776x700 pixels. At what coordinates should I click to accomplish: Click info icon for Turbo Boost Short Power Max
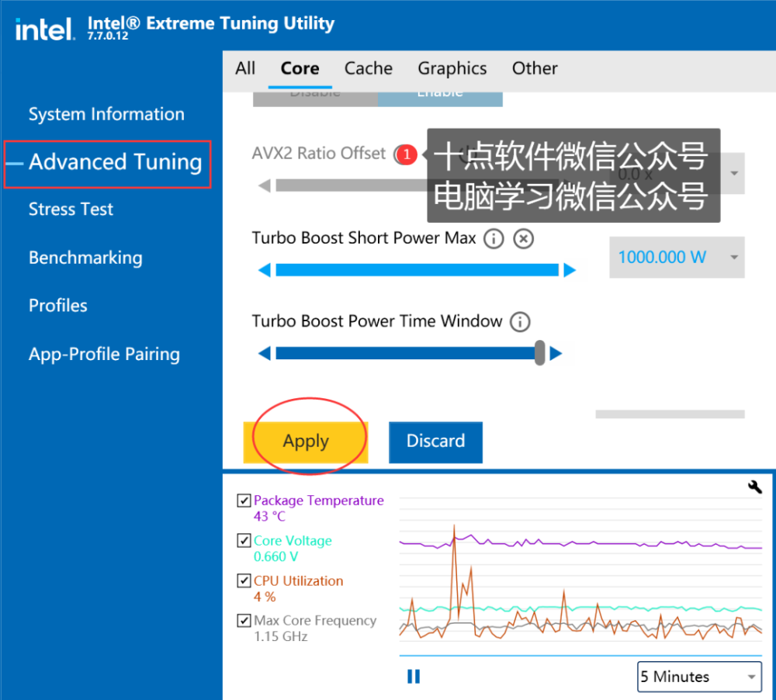point(494,239)
